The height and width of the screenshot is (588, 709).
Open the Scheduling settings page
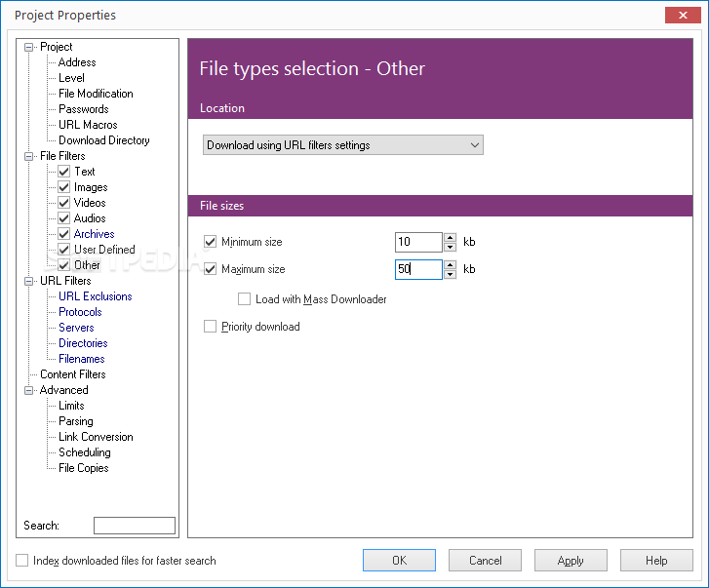point(84,452)
